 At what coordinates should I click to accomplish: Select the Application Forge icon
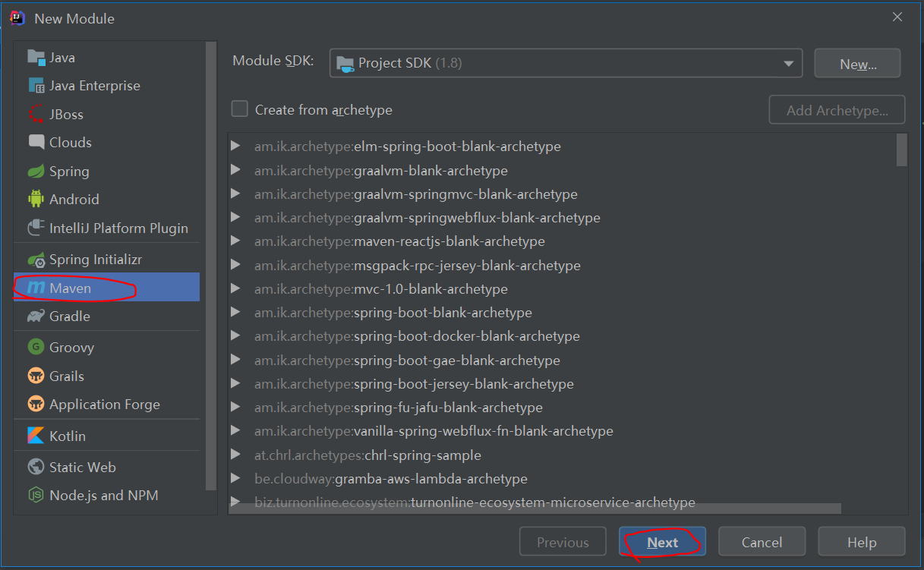(36, 404)
